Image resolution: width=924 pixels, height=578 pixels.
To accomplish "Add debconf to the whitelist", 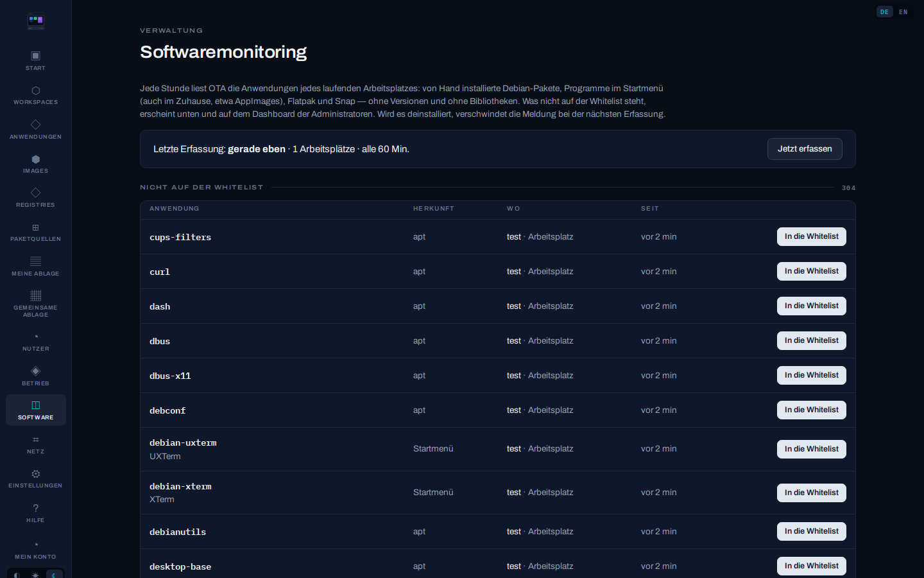I will click(x=812, y=410).
